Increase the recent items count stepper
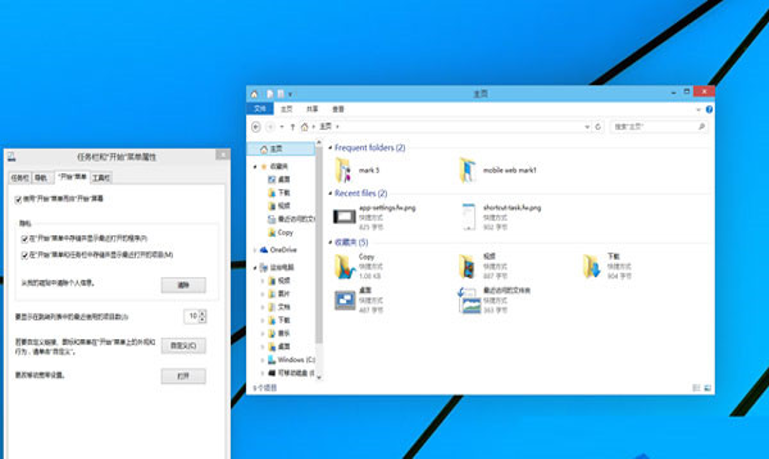The image size is (769, 459). pos(202,313)
